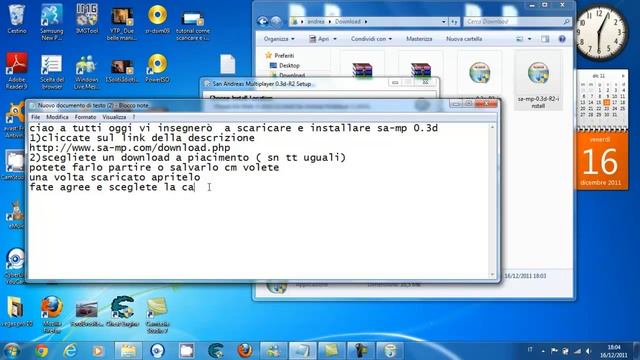
Task: Click Masterizza in Explorer toolbar
Action: (x=419, y=39)
